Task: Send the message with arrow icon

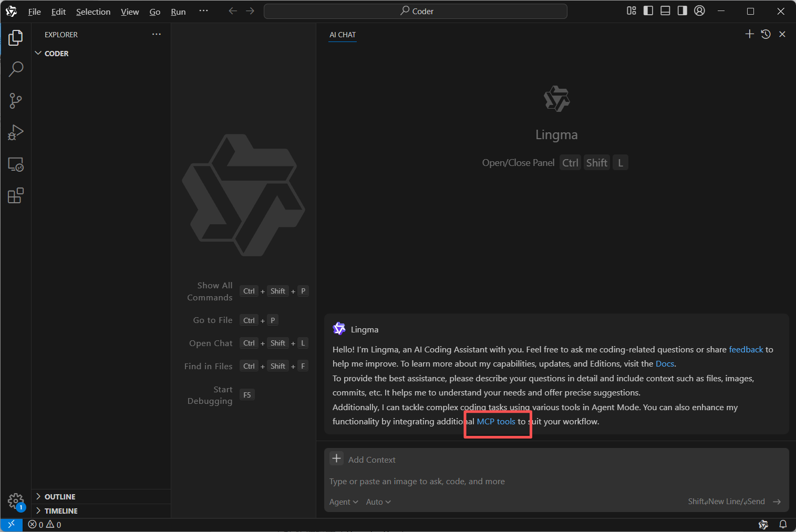Action: (x=777, y=502)
